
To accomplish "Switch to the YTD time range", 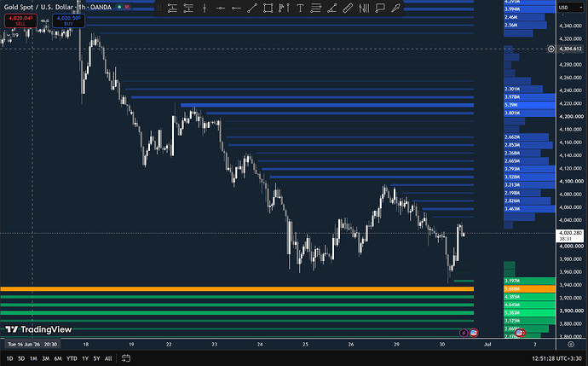I will tap(72, 358).
